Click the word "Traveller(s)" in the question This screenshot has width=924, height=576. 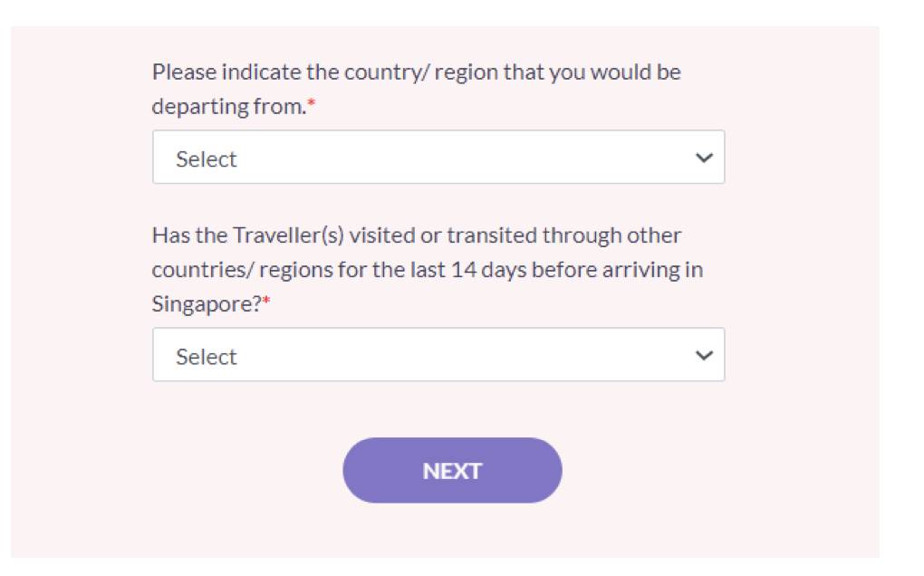(x=288, y=235)
